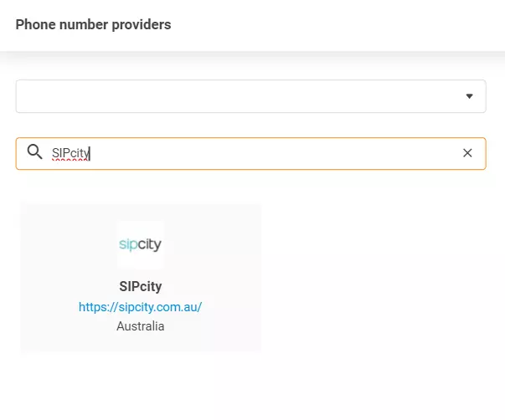Focus the search box containing "SIPcity"

(251, 153)
